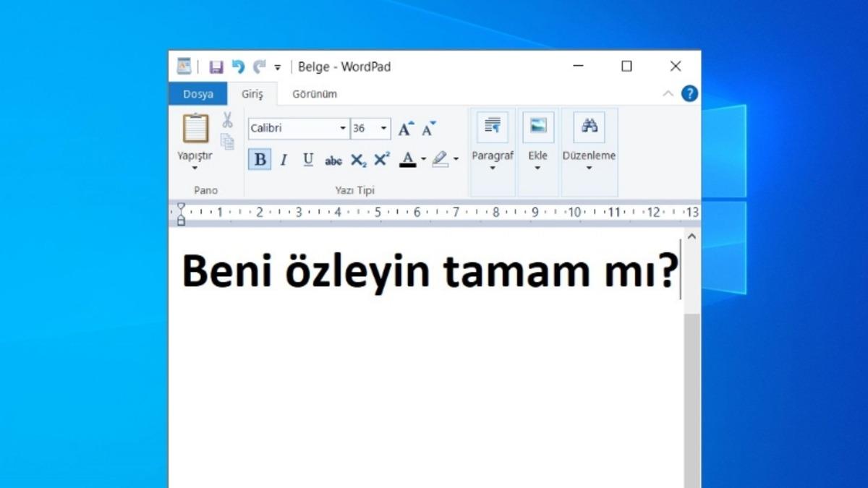Expand the font color dropdown arrow
The width and height of the screenshot is (868, 488).
pyautogui.click(x=422, y=160)
